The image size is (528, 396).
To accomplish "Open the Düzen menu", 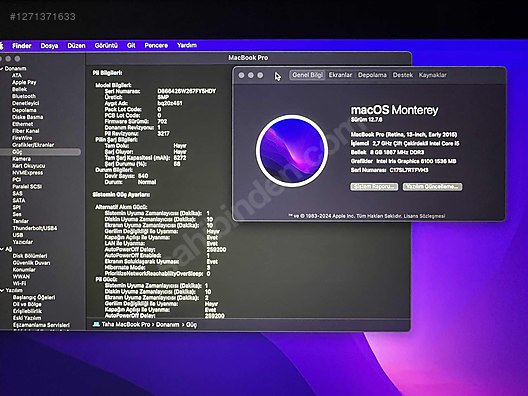I will point(76,45).
